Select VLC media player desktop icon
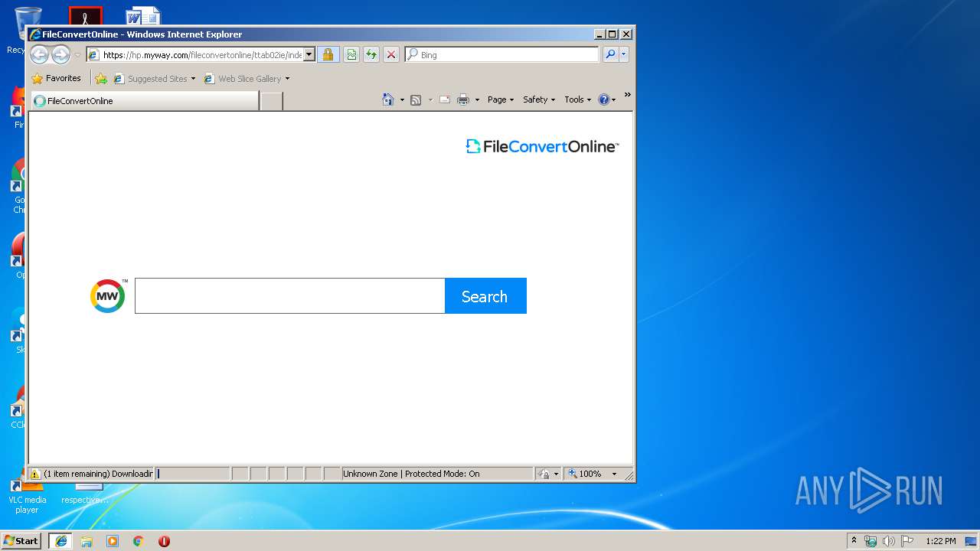Image resolution: width=980 pixels, height=551 pixels. pos(27,496)
